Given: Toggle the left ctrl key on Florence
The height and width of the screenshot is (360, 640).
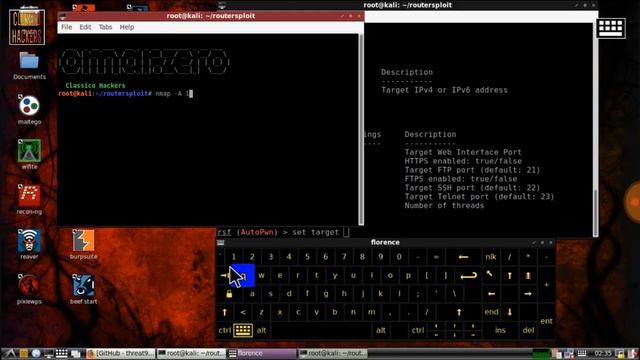Looking at the screenshot, I should (x=224, y=330).
